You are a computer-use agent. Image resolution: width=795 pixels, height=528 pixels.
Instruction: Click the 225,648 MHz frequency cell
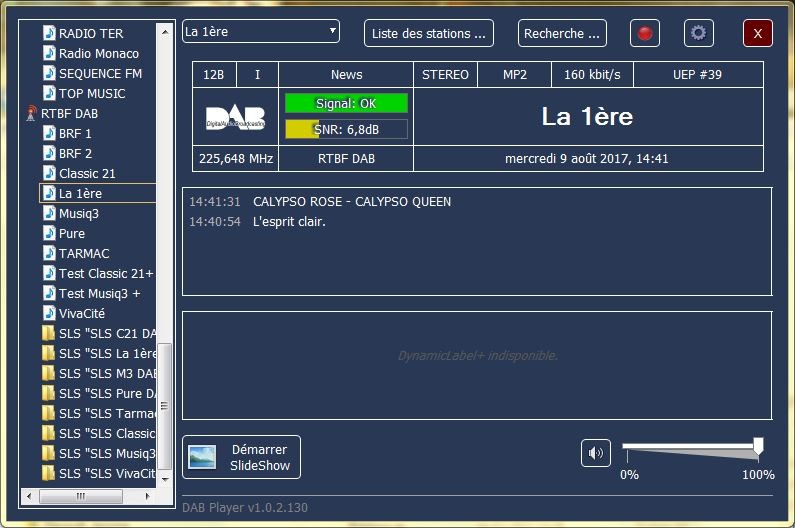pyautogui.click(x=236, y=159)
